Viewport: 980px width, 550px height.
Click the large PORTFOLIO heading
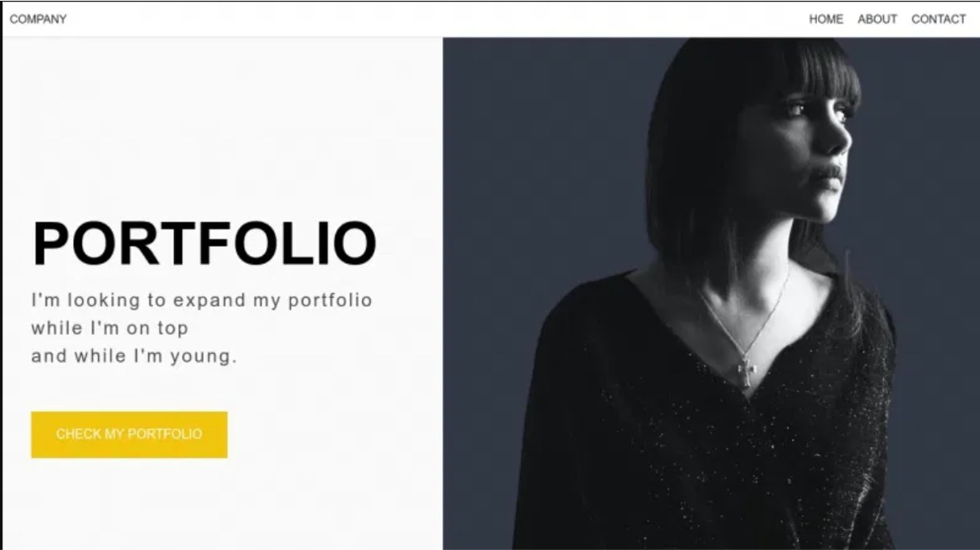(x=204, y=243)
